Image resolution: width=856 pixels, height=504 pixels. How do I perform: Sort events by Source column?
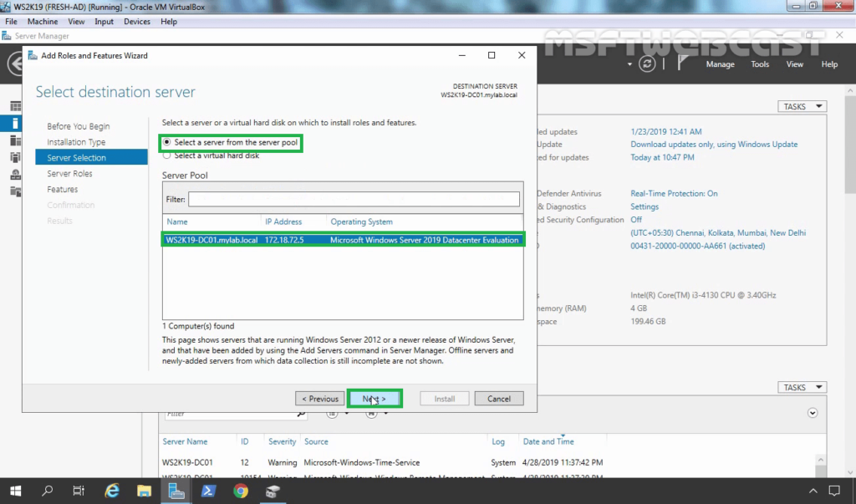tap(316, 441)
